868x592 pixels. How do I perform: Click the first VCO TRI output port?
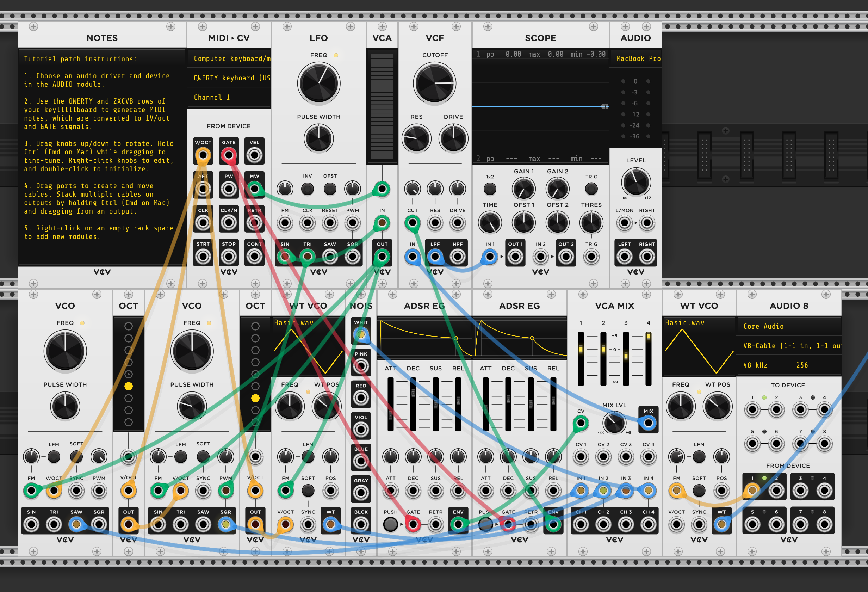tap(54, 524)
